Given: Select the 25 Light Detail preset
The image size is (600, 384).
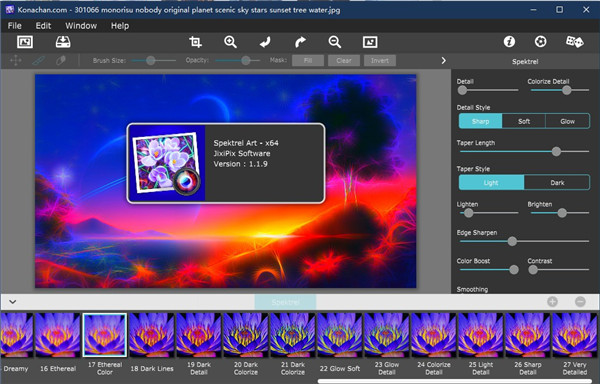Looking at the screenshot, I should (481, 335).
